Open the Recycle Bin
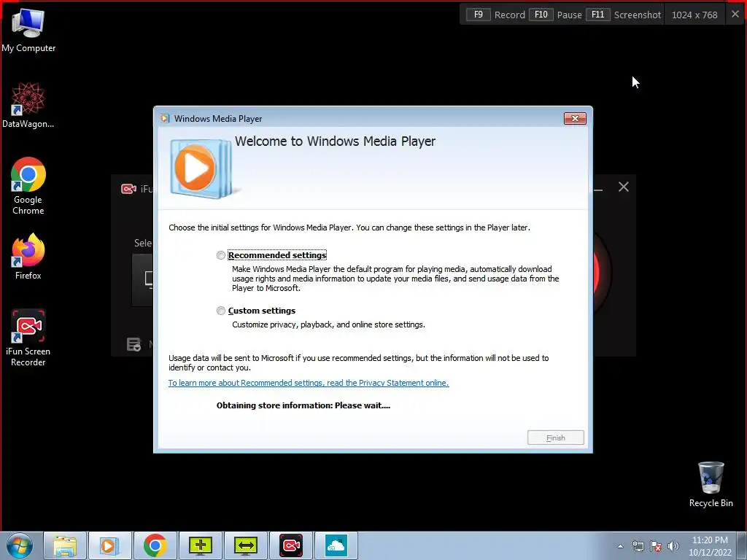Screen dimensions: 747x560 click(x=711, y=484)
